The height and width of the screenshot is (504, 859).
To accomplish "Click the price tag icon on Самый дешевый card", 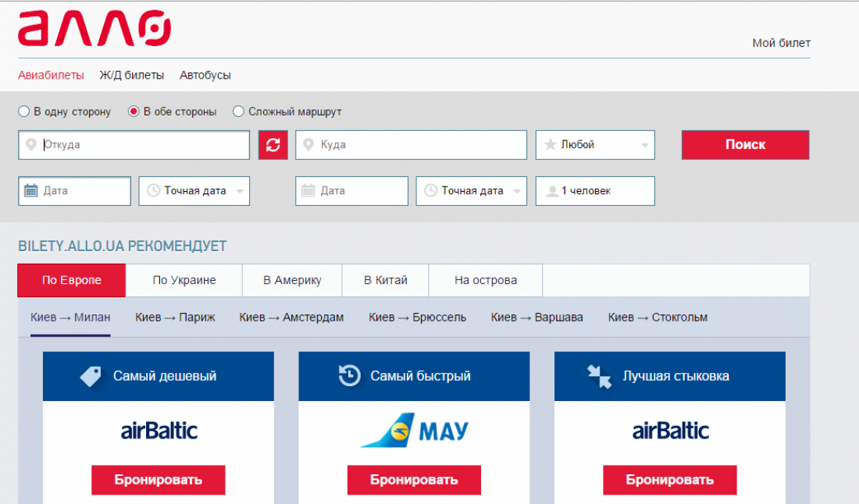I will pos(90,376).
